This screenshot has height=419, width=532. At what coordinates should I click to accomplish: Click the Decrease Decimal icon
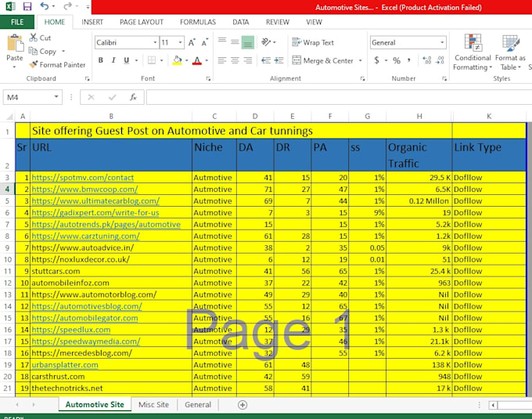click(440, 60)
